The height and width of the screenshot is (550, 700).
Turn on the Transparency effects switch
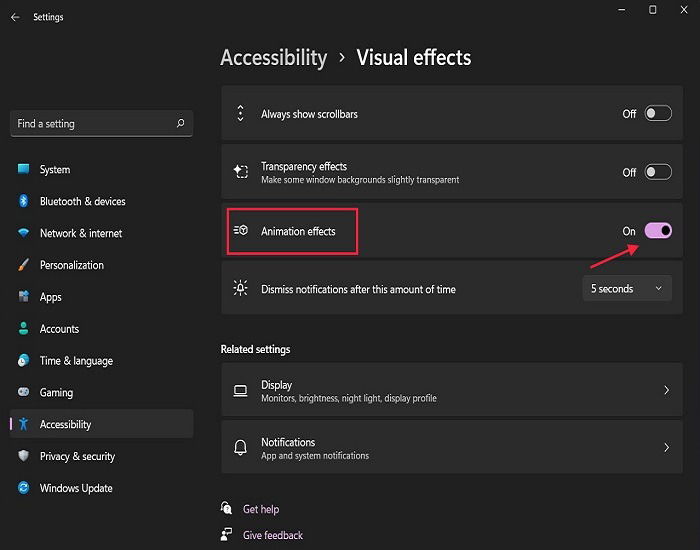click(658, 172)
